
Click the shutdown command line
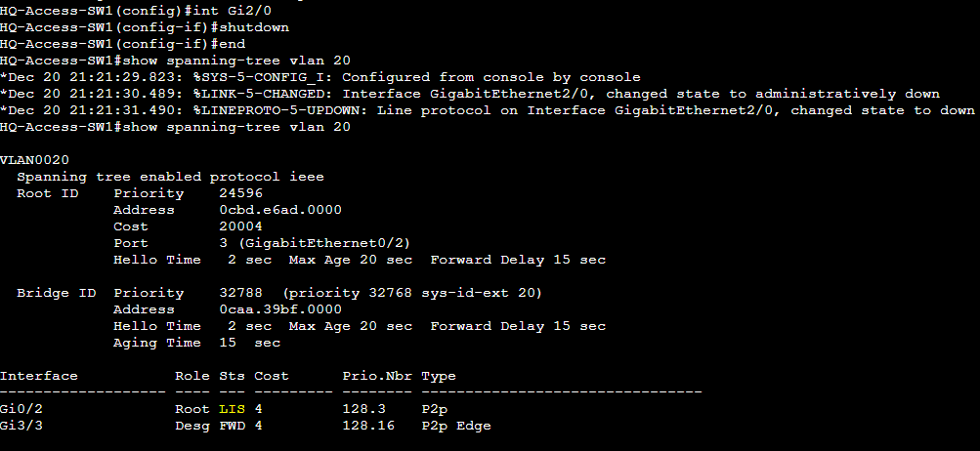(x=145, y=27)
